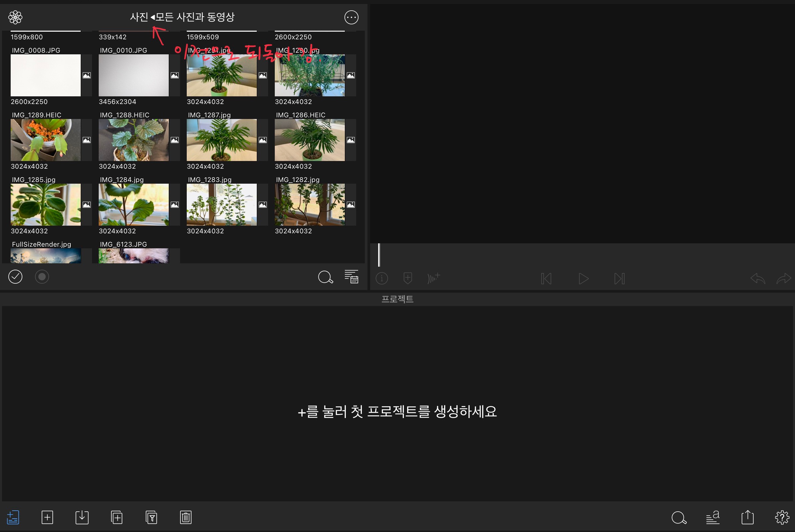Toggle the project list view icon
Image resolution: width=795 pixels, height=532 pixels.
(13, 517)
